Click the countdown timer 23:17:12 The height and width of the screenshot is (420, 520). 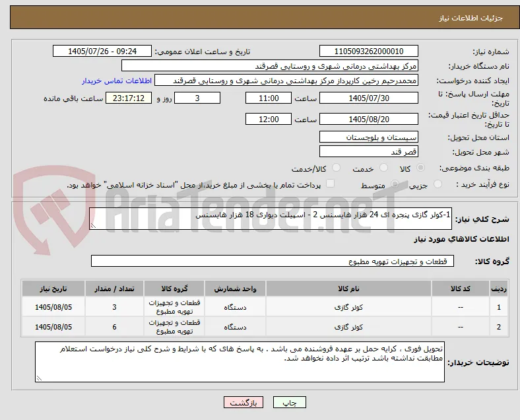tap(129, 98)
